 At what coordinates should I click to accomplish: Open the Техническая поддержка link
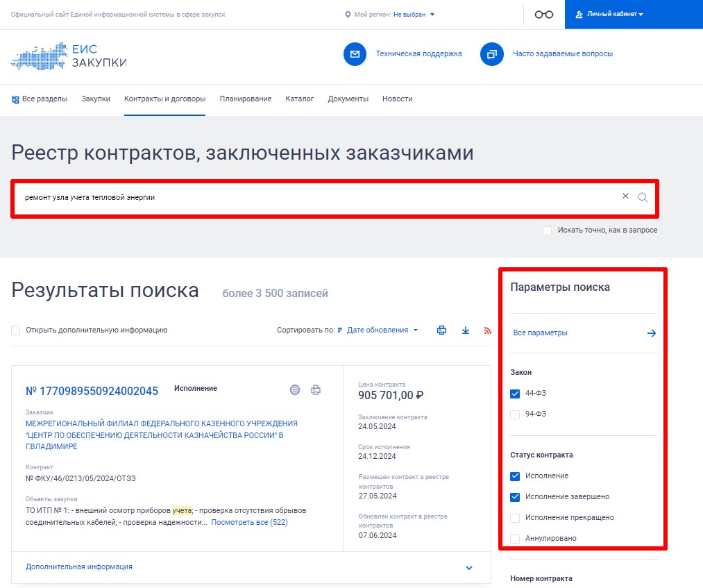(x=418, y=54)
